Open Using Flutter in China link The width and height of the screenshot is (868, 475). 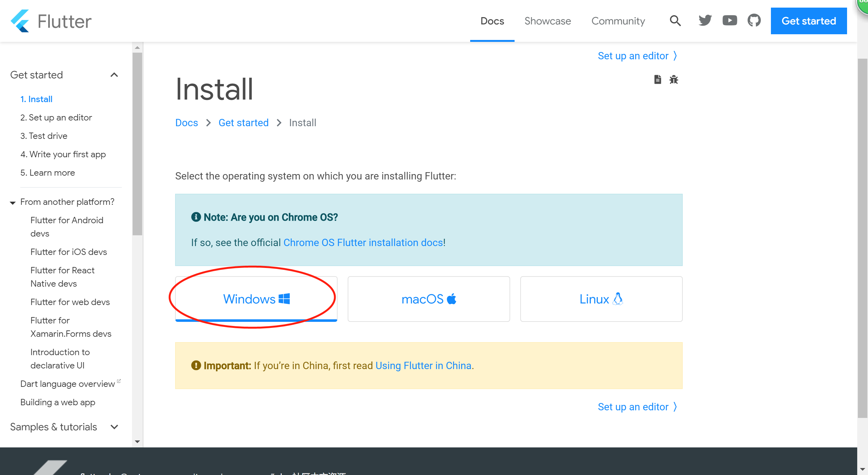tap(423, 366)
